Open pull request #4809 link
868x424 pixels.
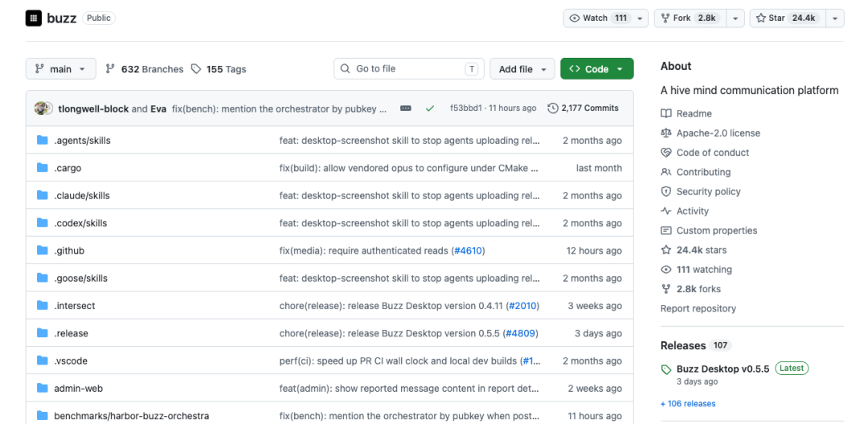coord(521,333)
